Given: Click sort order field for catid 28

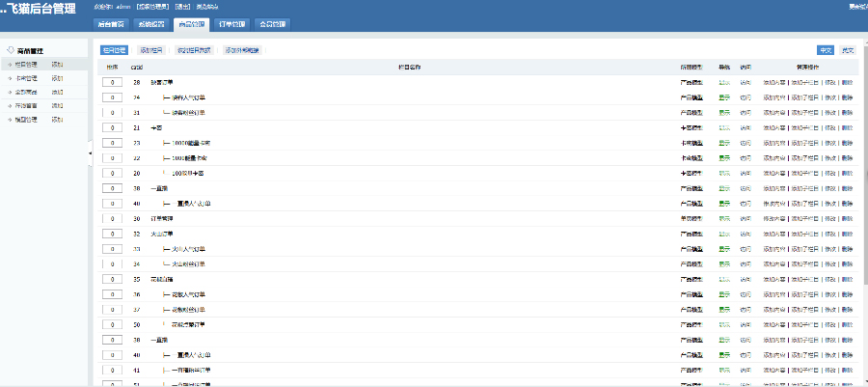Looking at the screenshot, I should (111, 82).
